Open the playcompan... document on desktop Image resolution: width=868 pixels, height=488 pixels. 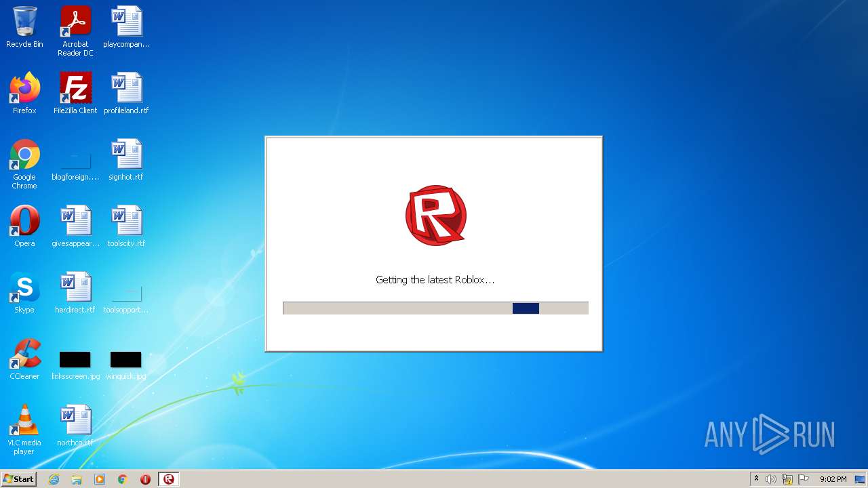pyautogui.click(x=126, y=27)
